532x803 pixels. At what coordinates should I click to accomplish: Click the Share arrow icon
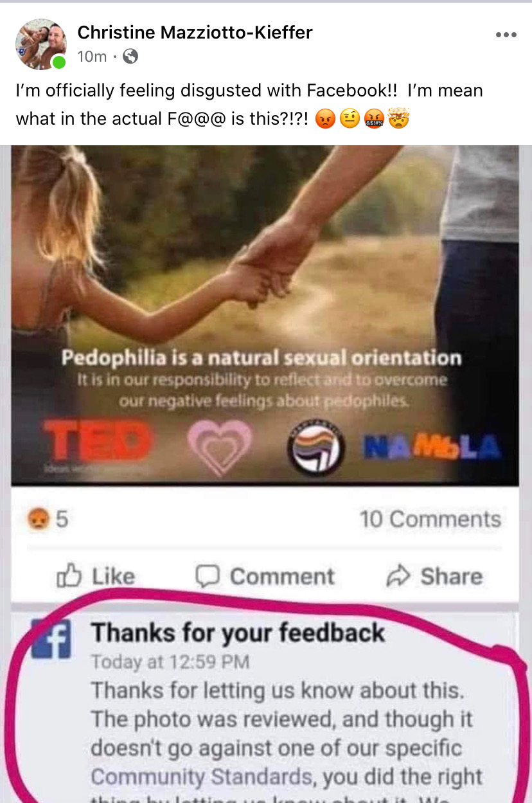[398, 577]
